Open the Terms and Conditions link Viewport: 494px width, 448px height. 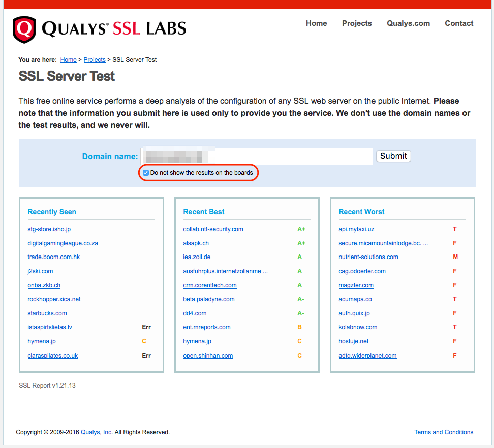pos(444,432)
